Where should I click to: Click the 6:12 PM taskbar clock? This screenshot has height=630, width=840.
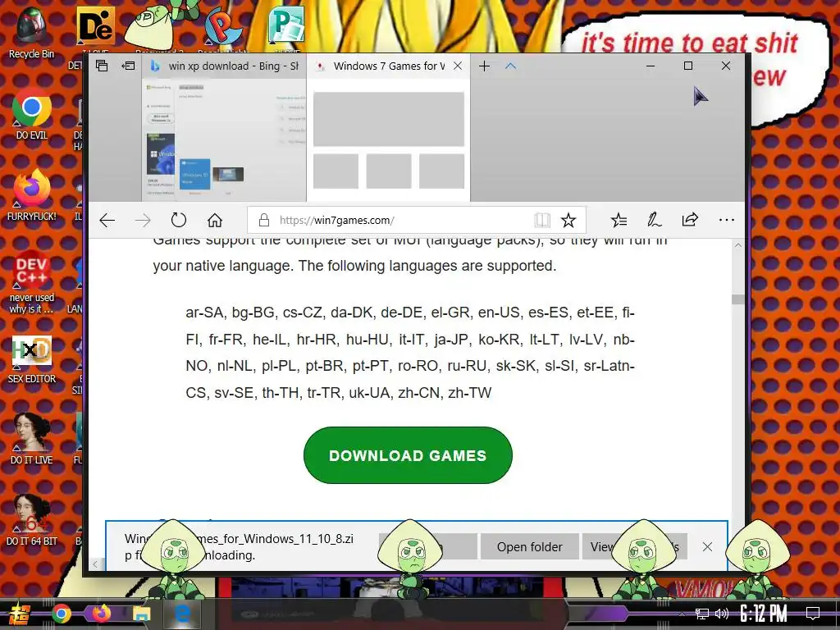click(x=764, y=614)
